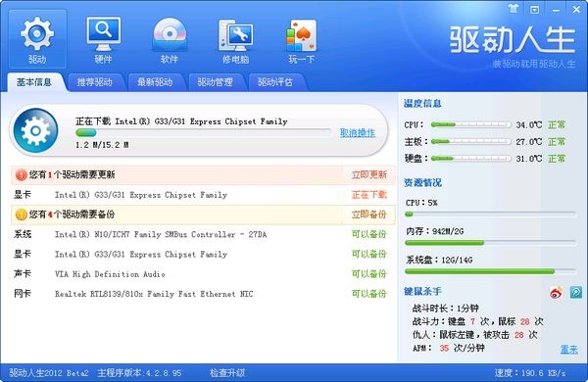Open the 软件 disc icon
The width and height of the screenshot is (588, 382).
click(170, 39)
